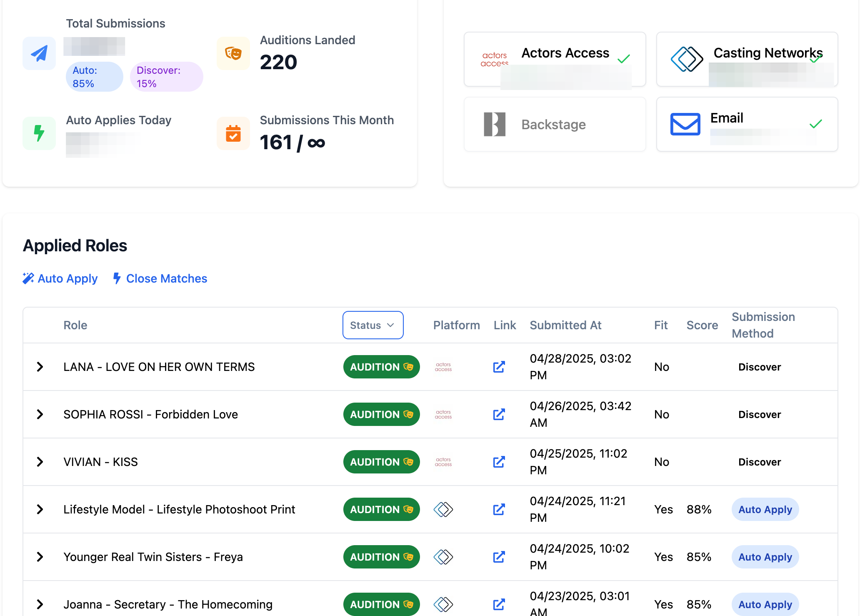Toggle the Email connected platform card

point(747,124)
